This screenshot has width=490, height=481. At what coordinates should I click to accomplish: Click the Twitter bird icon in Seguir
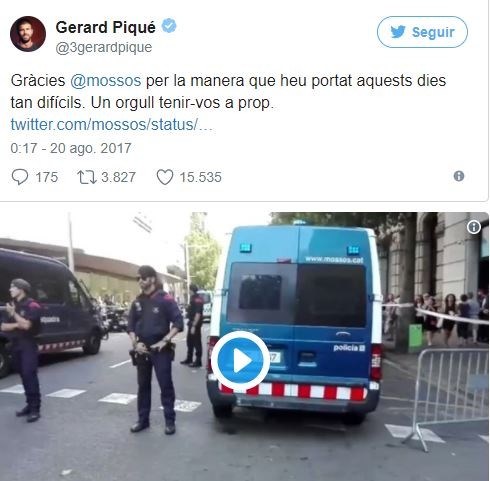(398, 32)
